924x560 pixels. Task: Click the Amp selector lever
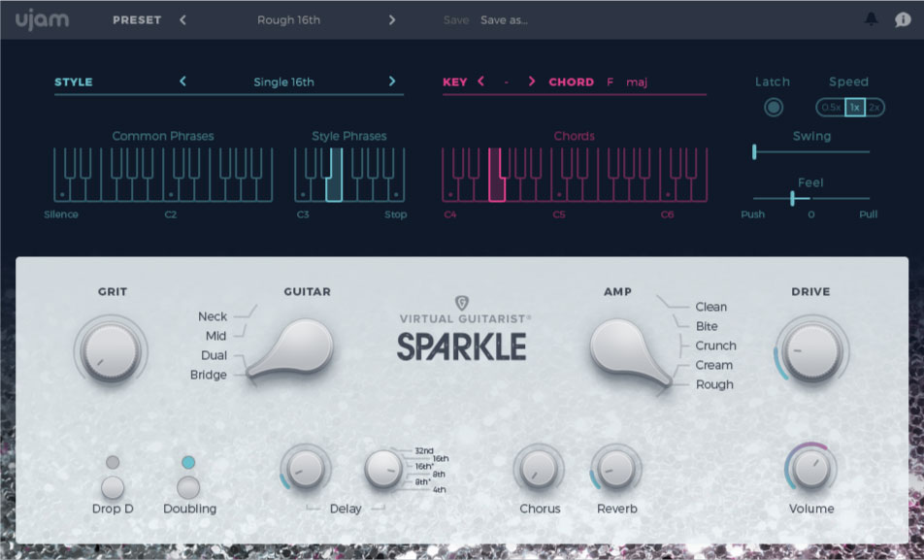coord(631,352)
